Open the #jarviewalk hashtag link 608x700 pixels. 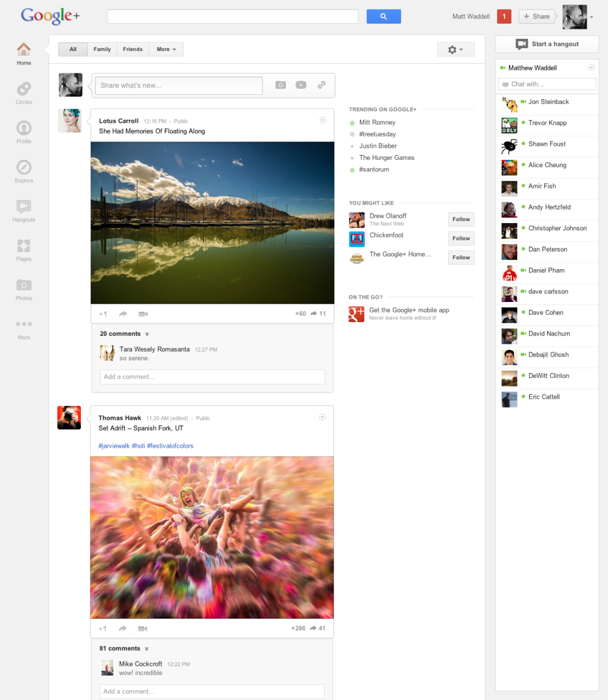pos(114,445)
